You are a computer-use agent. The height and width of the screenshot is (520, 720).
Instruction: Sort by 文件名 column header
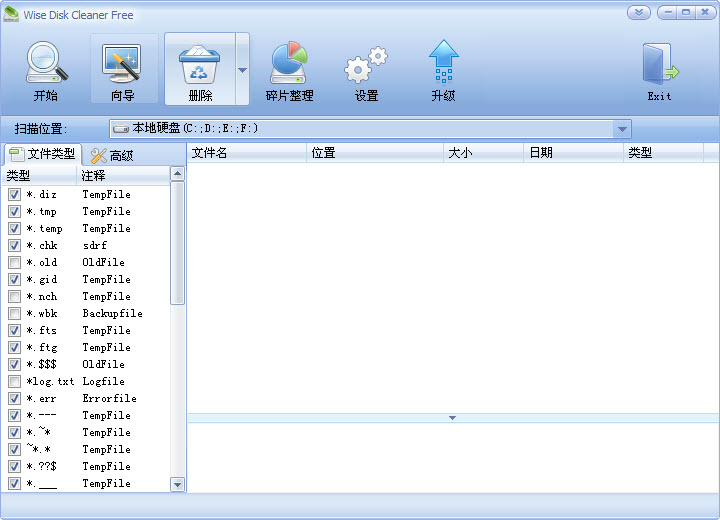(x=246, y=153)
